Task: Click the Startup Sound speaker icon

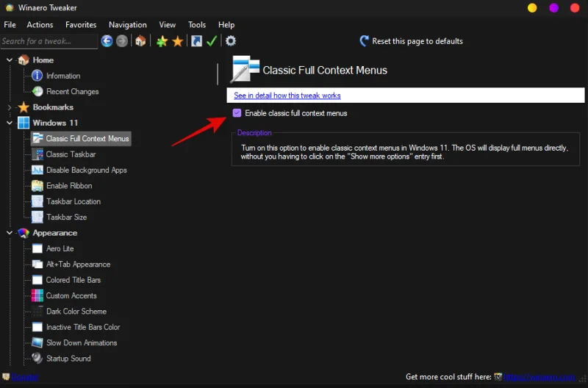Action: click(x=37, y=359)
